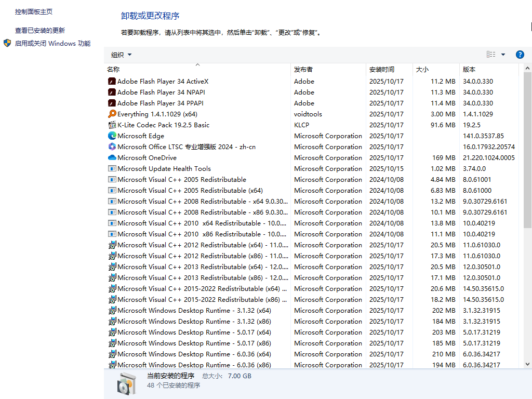Expand the view options dropdown arrow
This screenshot has height=399, width=532.
point(503,55)
